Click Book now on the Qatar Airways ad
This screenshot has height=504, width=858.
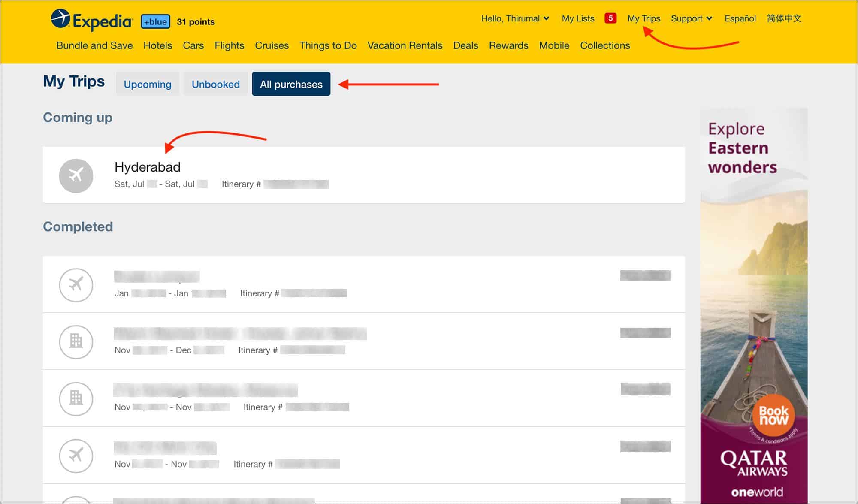pos(773,415)
